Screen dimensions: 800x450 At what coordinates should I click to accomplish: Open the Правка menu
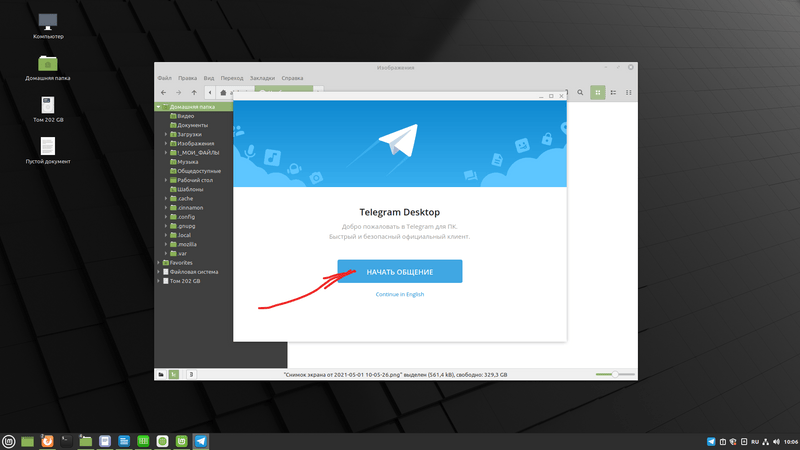(x=187, y=78)
